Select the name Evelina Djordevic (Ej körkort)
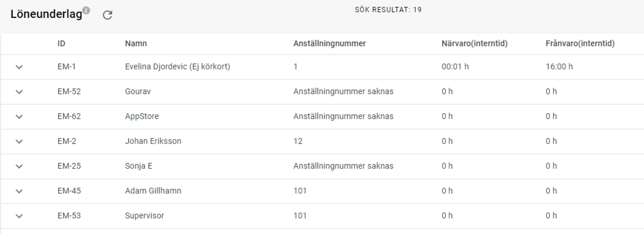 178,67
